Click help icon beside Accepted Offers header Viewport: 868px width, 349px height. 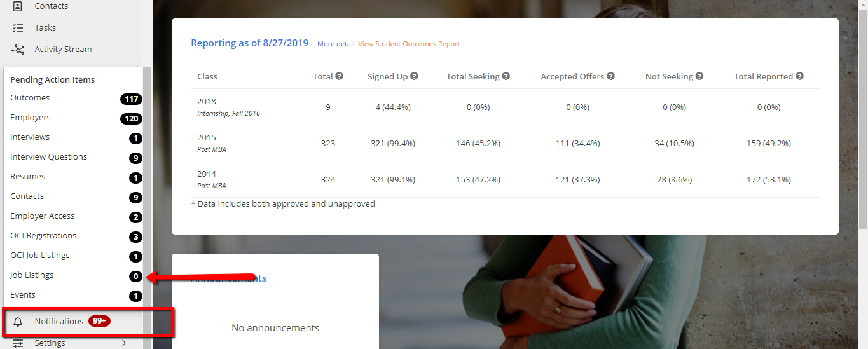(x=610, y=76)
